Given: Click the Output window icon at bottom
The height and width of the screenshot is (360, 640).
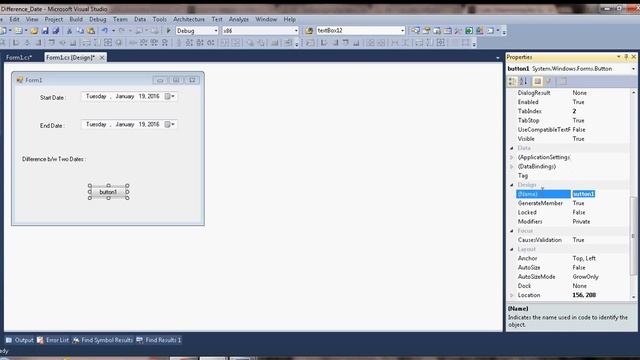Looking at the screenshot, I should tap(9, 340).
